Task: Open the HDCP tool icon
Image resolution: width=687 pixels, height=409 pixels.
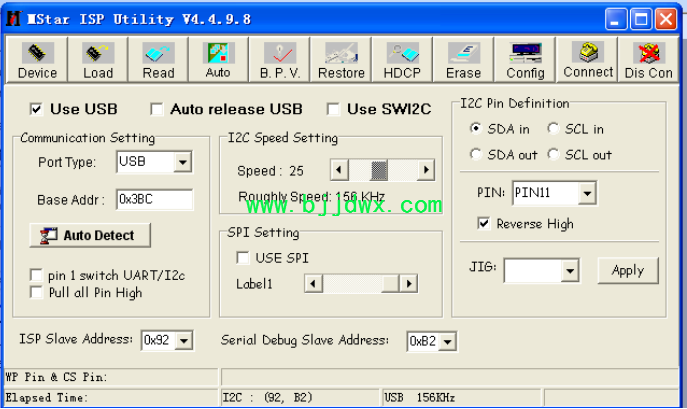Action: coord(402,60)
